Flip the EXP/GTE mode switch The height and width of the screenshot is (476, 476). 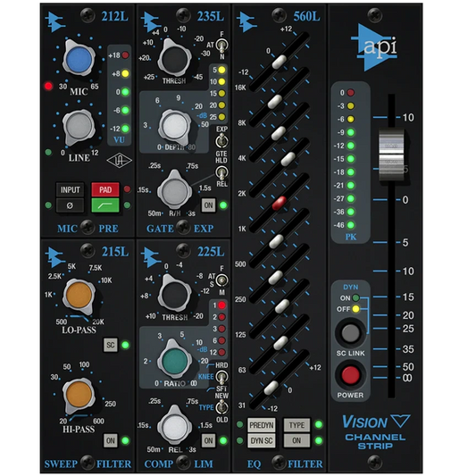[221, 141]
